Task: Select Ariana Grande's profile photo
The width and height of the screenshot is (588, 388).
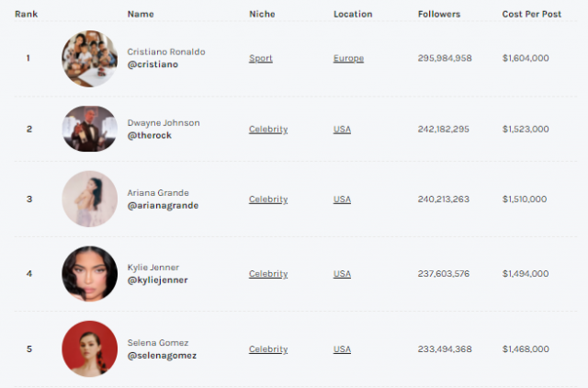Action: pos(90,199)
